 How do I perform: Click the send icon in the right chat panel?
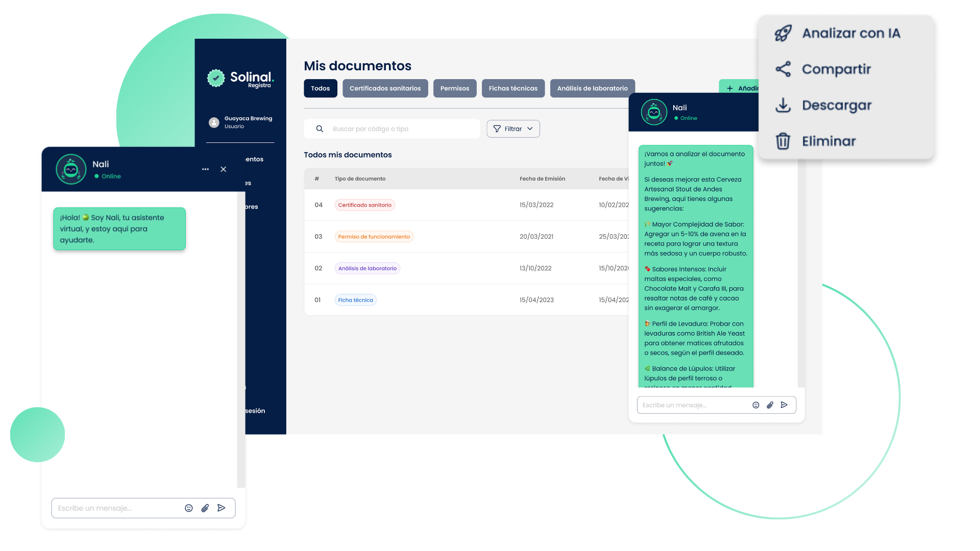click(785, 405)
